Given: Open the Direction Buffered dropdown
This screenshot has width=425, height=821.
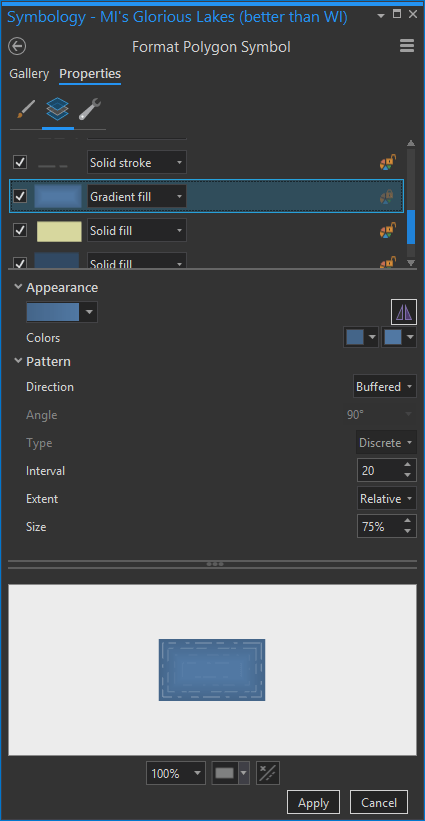Looking at the screenshot, I should pos(385,387).
